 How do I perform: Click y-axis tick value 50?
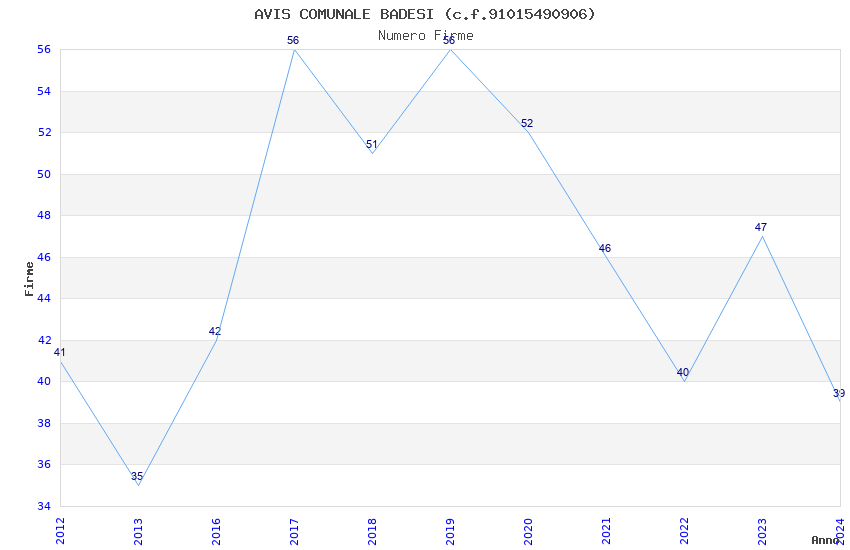[x=44, y=174]
